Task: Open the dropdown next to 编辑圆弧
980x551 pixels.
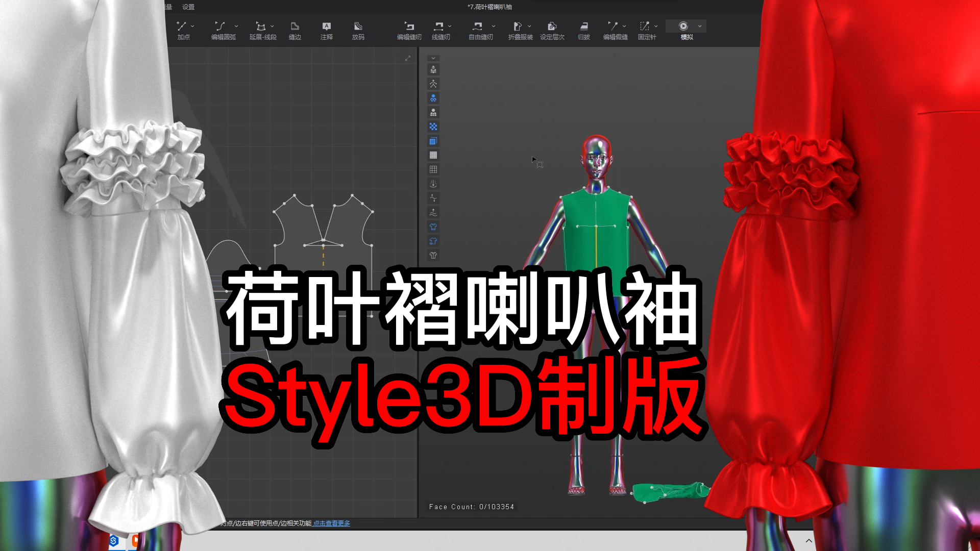Action: click(236, 26)
